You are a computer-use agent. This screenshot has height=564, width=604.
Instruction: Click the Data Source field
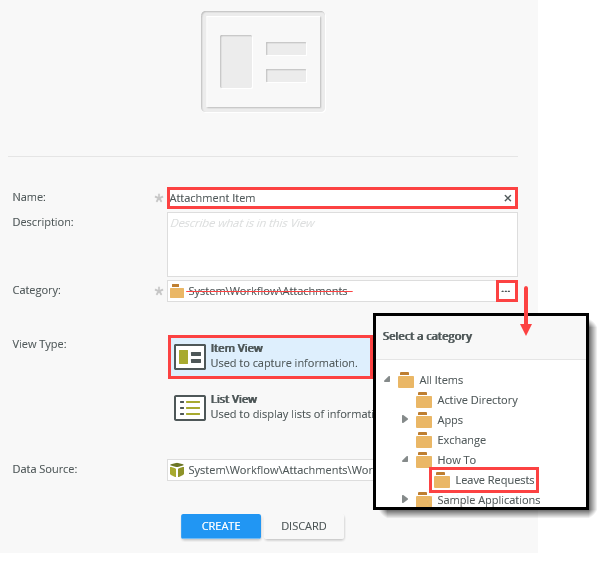point(270,470)
